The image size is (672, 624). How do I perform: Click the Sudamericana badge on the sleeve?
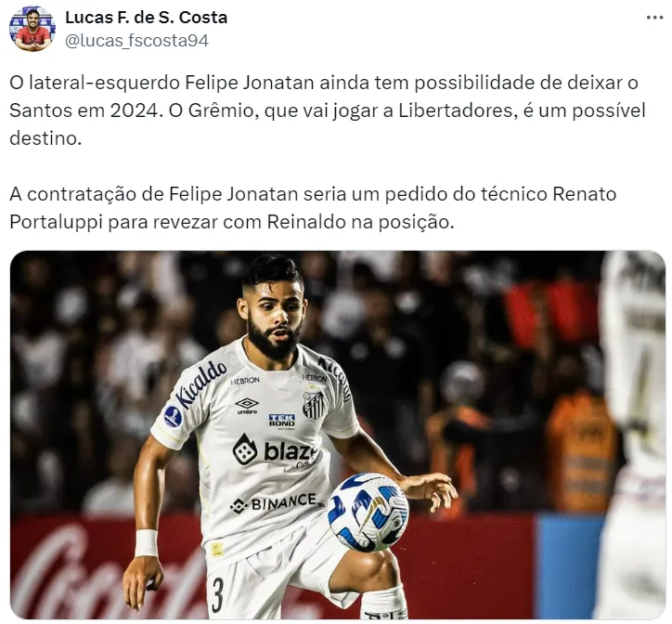click(x=174, y=416)
